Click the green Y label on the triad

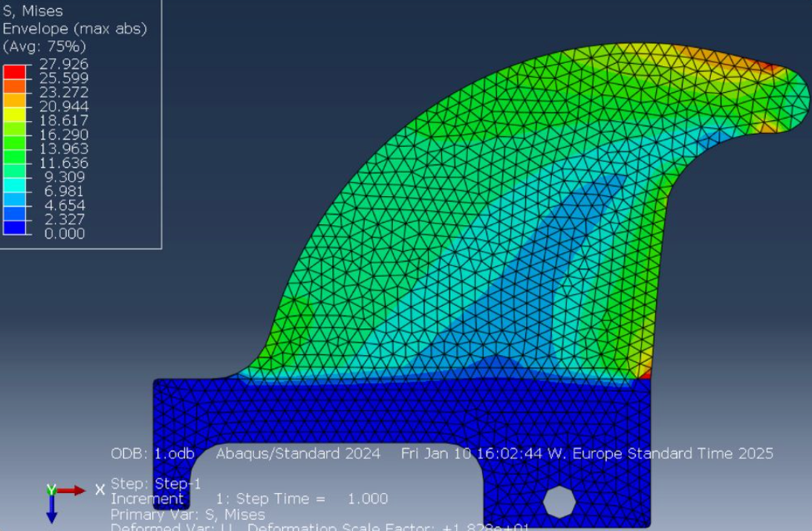click(51, 489)
